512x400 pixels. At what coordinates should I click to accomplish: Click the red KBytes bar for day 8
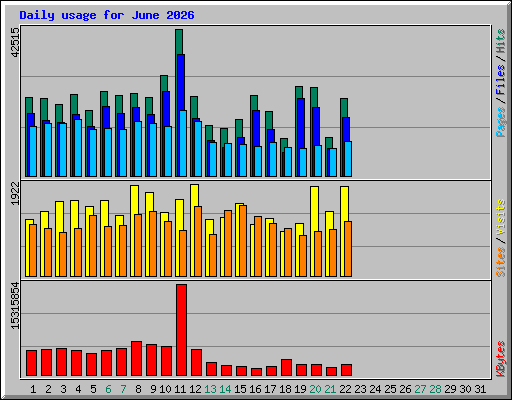136,359
